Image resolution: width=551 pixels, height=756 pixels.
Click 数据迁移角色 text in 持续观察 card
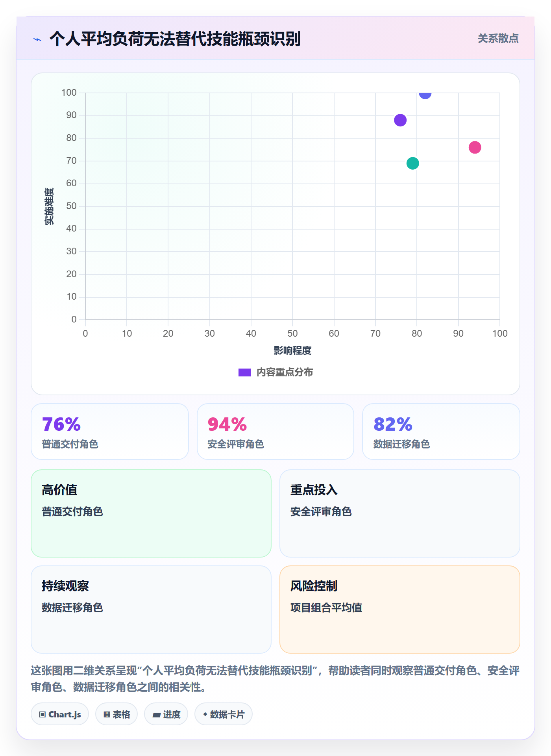pyautogui.click(x=72, y=608)
